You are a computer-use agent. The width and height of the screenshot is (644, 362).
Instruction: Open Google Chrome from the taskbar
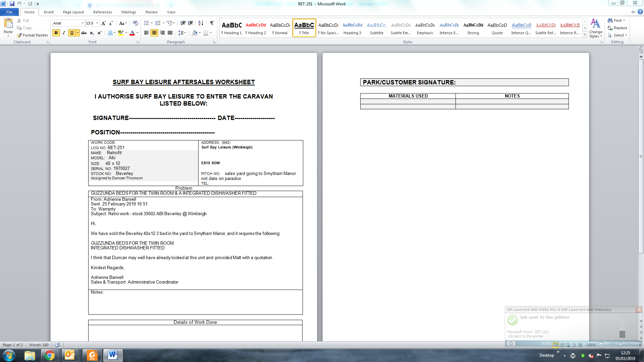(50, 355)
